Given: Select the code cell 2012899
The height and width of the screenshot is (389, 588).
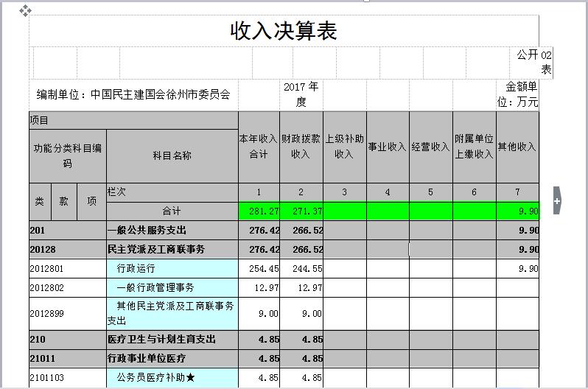Looking at the screenshot, I should tap(48, 314).
